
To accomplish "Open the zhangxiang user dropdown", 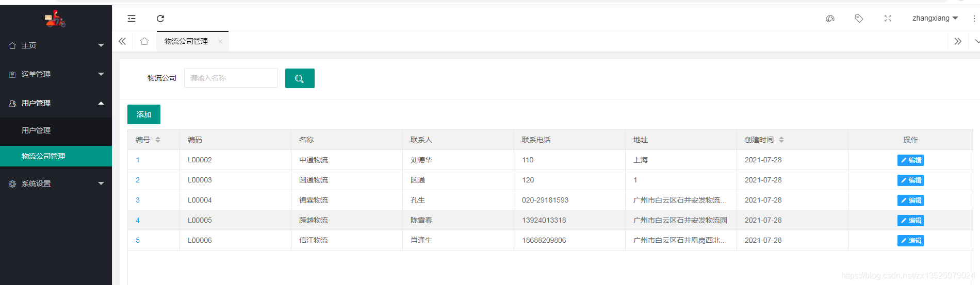I will (x=935, y=19).
